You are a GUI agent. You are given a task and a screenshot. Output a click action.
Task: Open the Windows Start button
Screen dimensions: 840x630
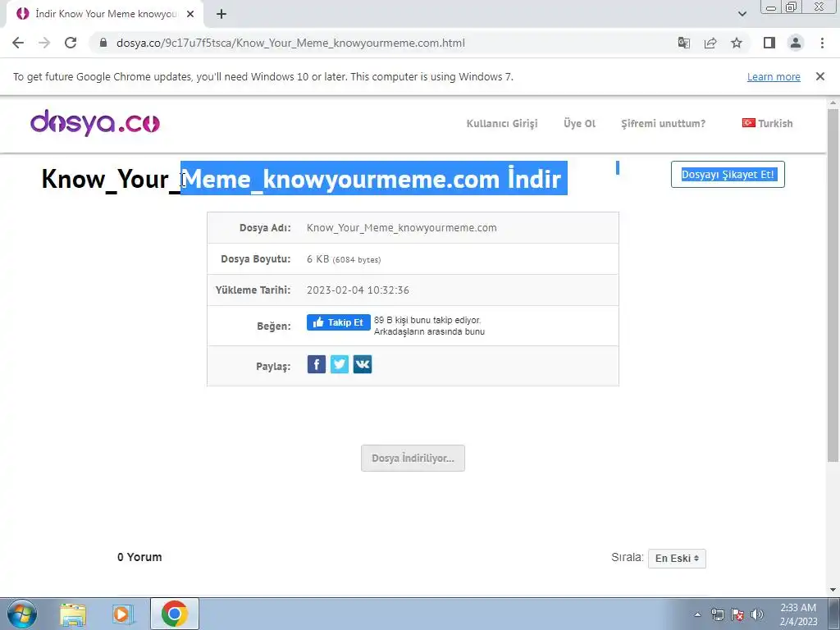21,614
